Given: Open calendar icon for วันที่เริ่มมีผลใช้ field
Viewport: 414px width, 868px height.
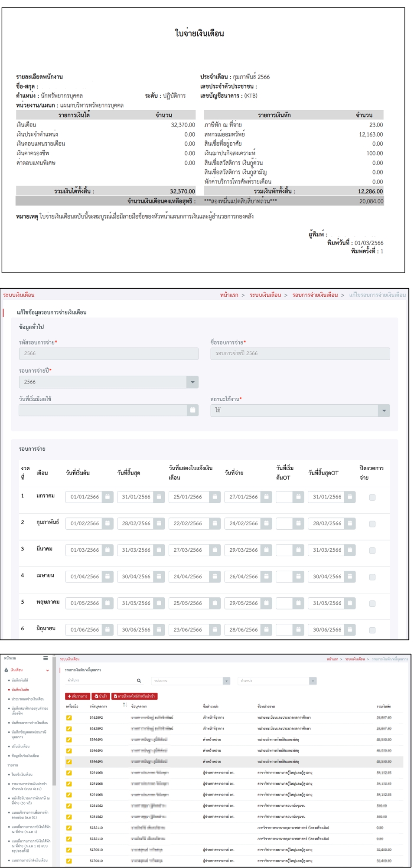Looking at the screenshot, I should [x=192, y=410].
